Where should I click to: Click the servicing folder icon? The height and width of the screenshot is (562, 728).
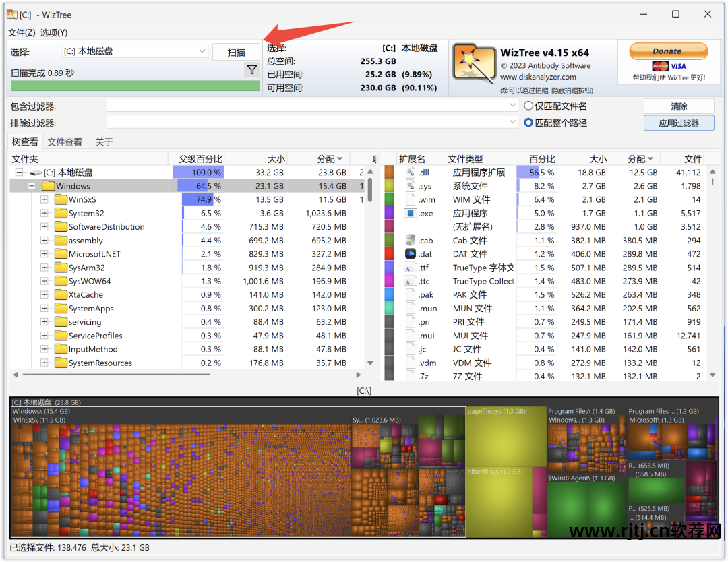pyautogui.click(x=61, y=321)
